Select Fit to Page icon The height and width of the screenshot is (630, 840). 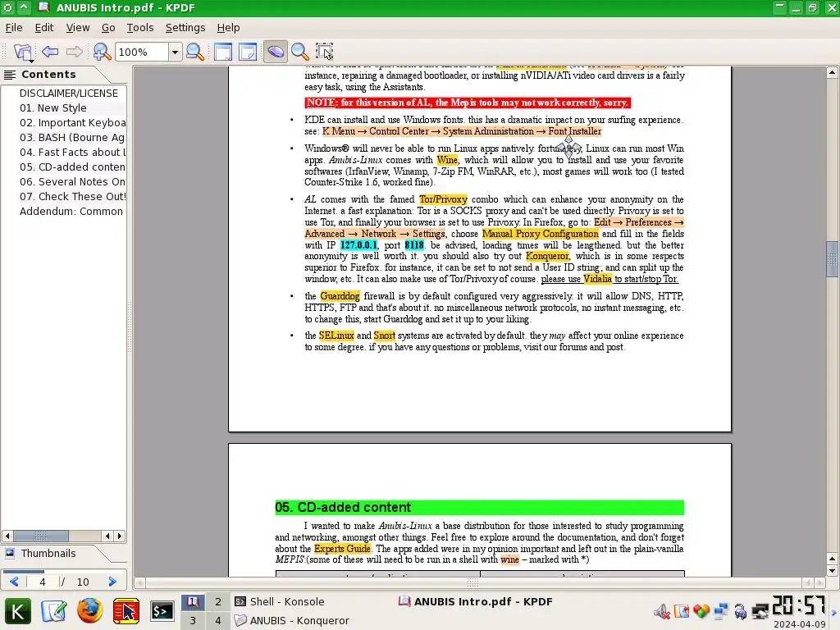248,52
